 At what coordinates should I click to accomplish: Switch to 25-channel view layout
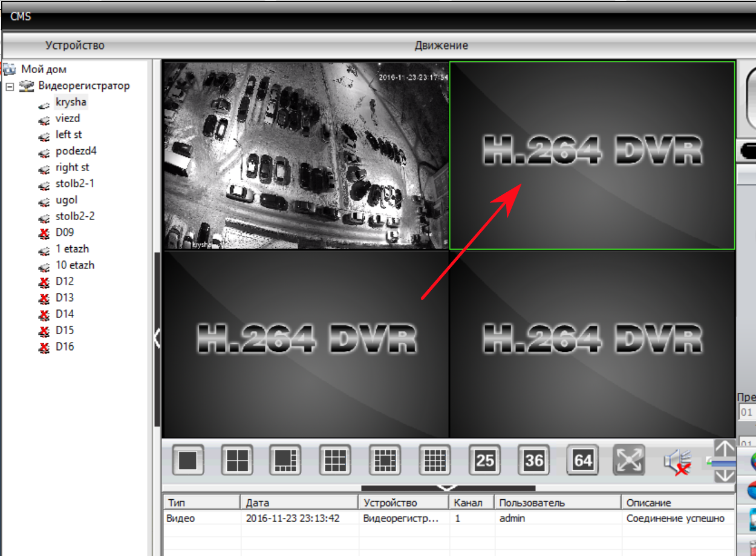484,461
